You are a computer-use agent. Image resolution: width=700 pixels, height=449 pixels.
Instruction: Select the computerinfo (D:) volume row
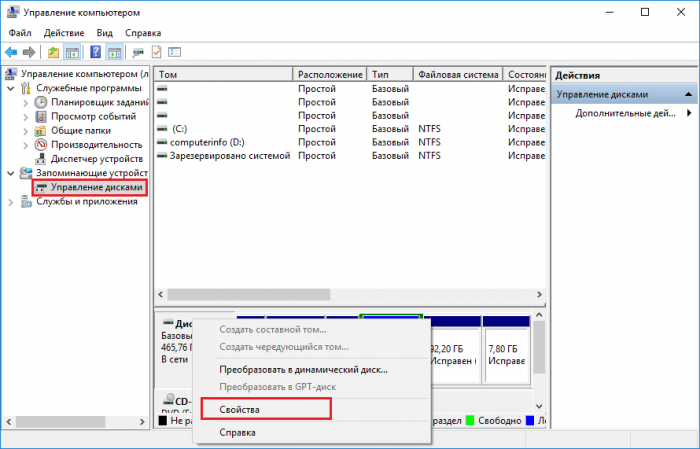click(x=350, y=142)
